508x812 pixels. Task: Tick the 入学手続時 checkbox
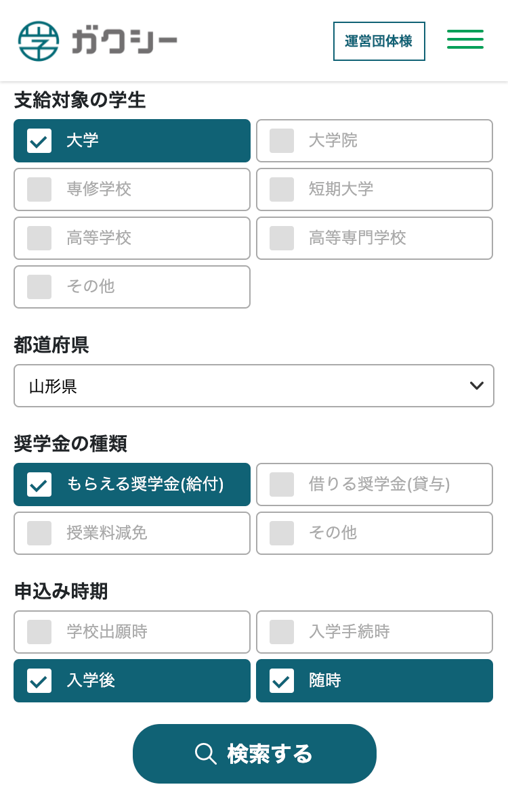[x=282, y=632]
